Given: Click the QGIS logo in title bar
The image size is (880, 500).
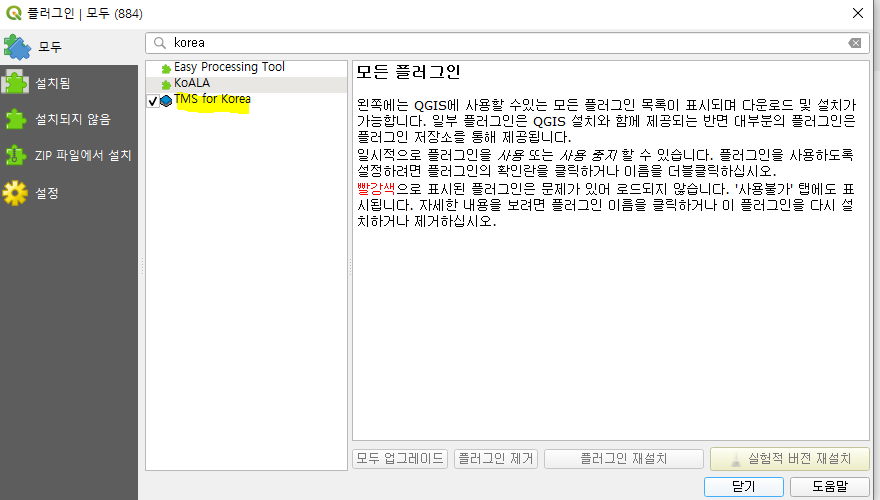Looking at the screenshot, I should (13, 13).
